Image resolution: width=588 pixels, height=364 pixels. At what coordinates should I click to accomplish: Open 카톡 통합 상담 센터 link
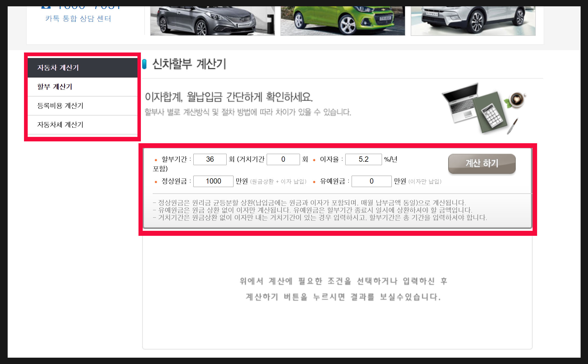pyautogui.click(x=78, y=19)
